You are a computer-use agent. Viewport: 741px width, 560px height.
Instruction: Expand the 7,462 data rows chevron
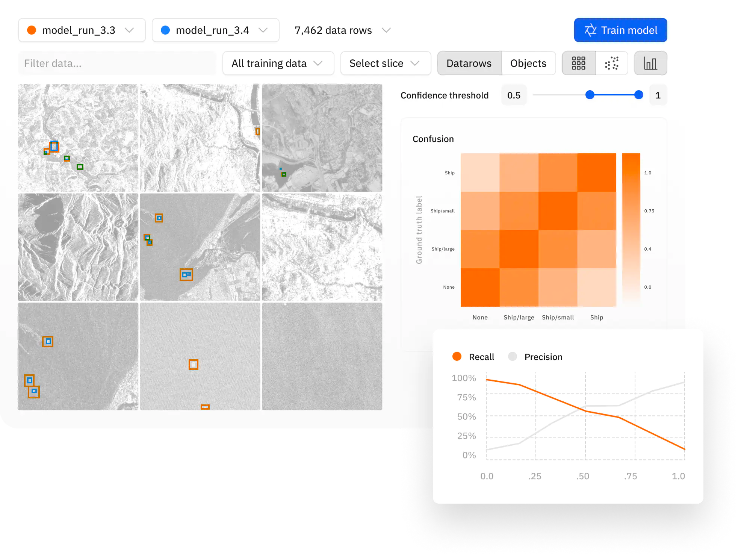click(x=386, y=30)
